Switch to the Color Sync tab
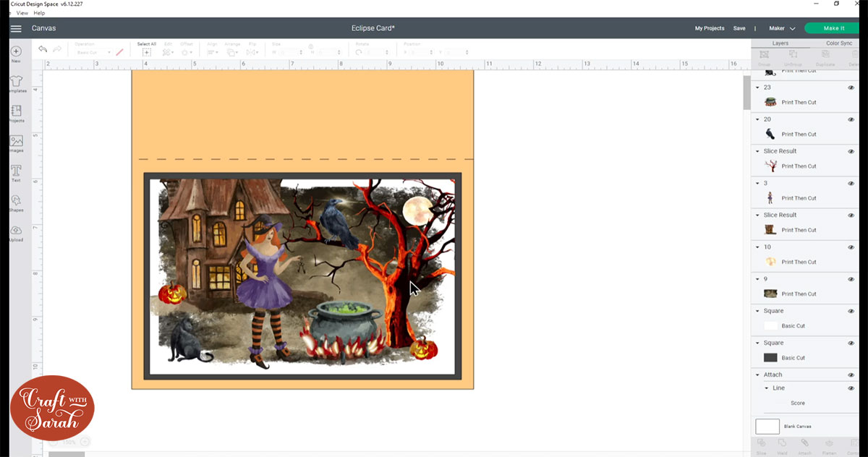 pyautogui.click(x=839, y=43)
